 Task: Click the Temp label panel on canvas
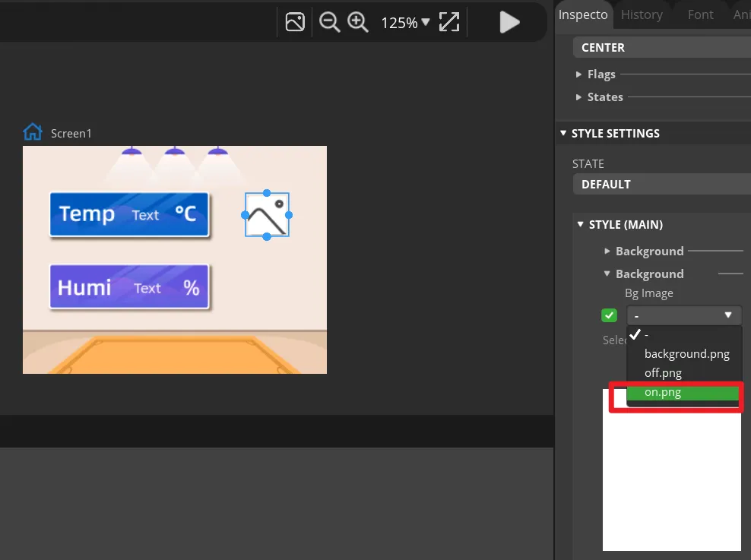coord(129,214)
